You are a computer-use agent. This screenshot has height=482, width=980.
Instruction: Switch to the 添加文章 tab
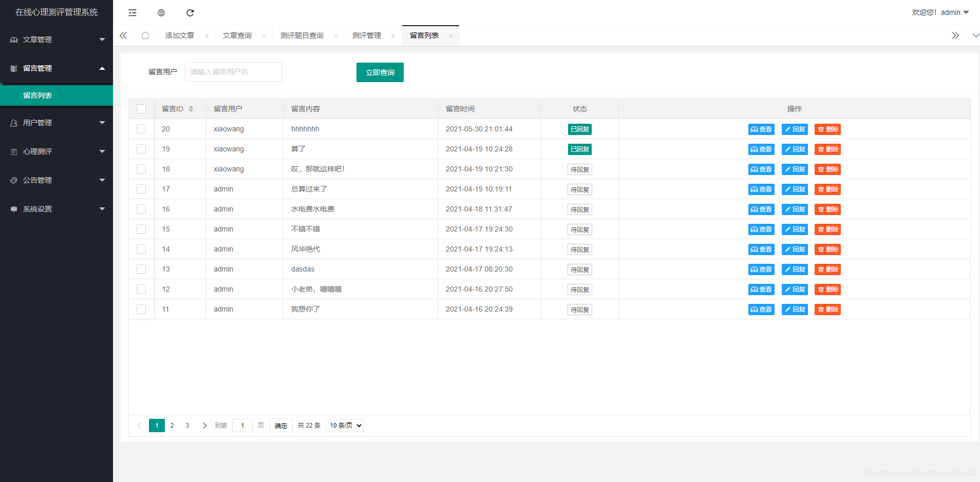180,35
